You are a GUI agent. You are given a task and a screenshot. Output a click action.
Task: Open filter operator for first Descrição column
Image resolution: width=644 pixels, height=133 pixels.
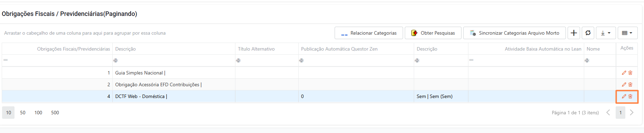pyautogui.click(x=115, y=60)
